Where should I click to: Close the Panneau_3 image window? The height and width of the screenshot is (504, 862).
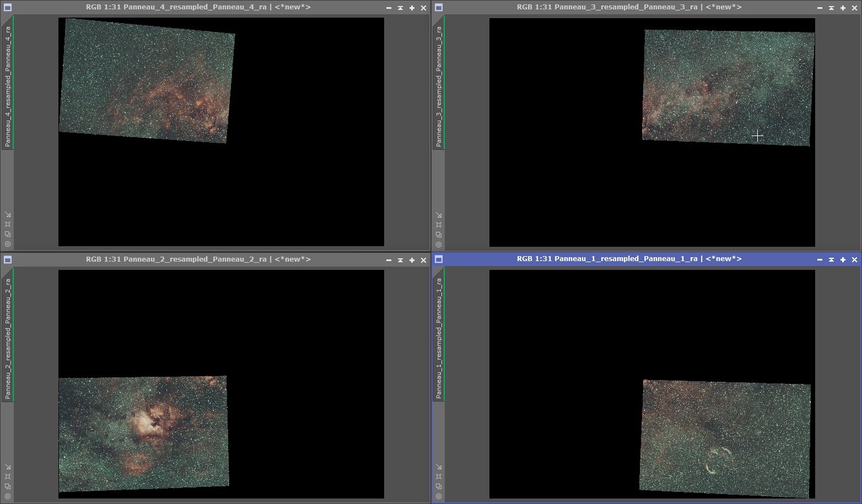854,8
